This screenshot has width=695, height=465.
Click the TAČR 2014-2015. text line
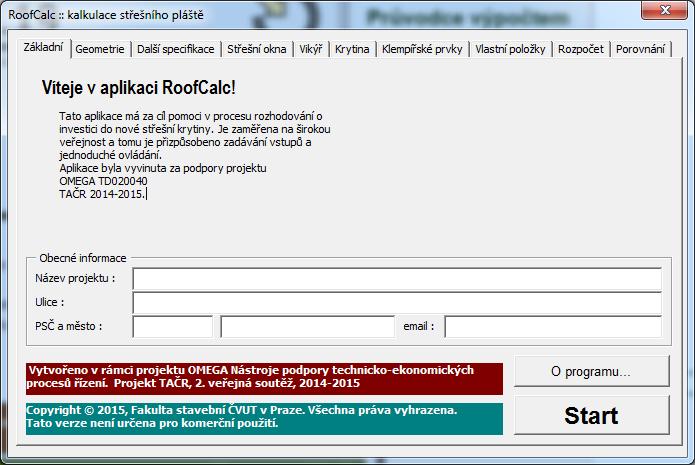tap(102, 194)
